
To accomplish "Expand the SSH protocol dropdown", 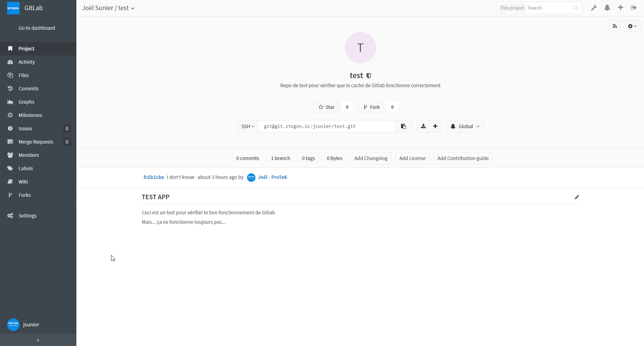I will click(x=248, y=126).
